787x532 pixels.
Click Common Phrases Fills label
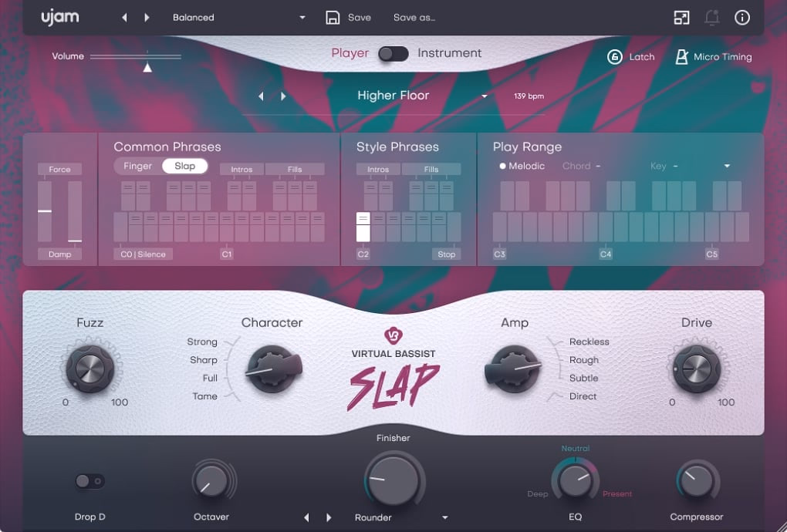coord(295,170)
